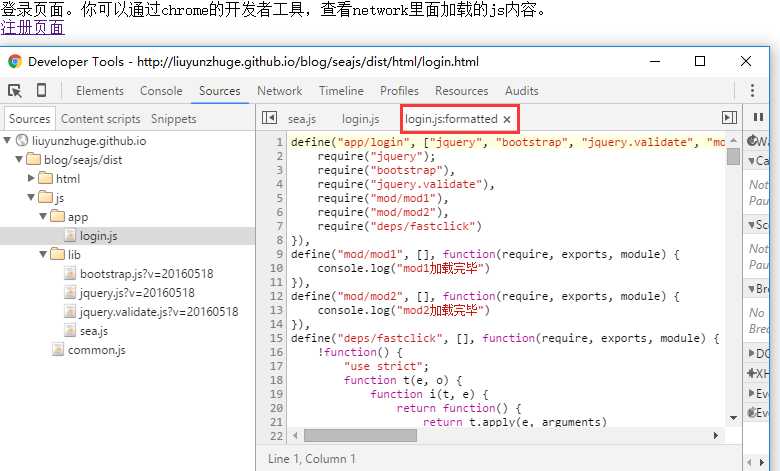Toggle the device mode phone icon
Image resolution: width=780 pixels, height=471 pixels.
pos(42,90)
